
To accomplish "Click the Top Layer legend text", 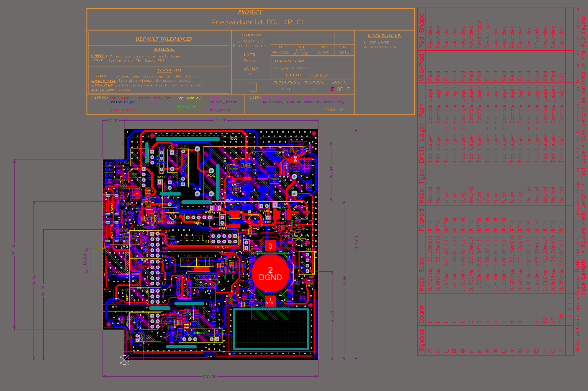I will tap(119, 98).
